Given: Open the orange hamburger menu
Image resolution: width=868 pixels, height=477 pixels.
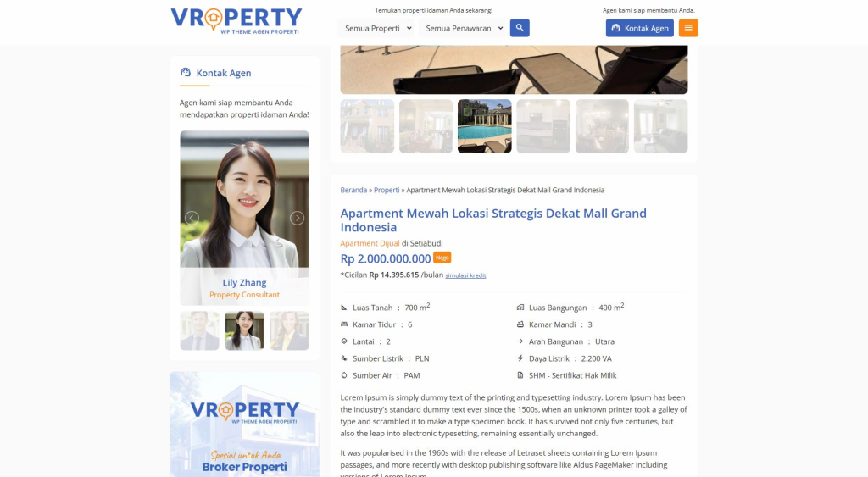Looking at the screenshot, I should tap(688, 28).
